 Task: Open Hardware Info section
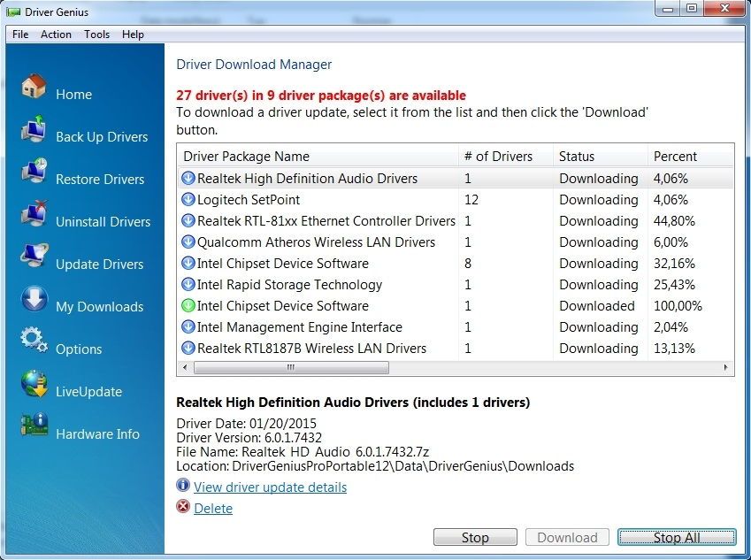97,434
